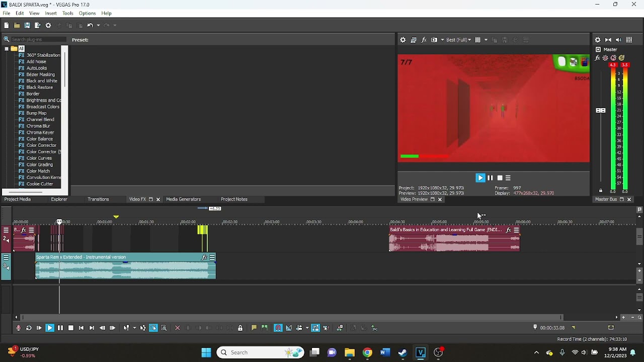Collapse the All plug-ins tree node
This screenshot has width=644, height=362.
(7, 49)
